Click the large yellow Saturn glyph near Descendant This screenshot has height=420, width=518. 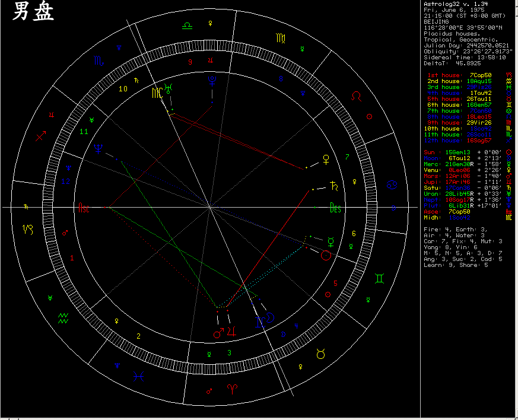pyautogui.click(x=336, y=186)
